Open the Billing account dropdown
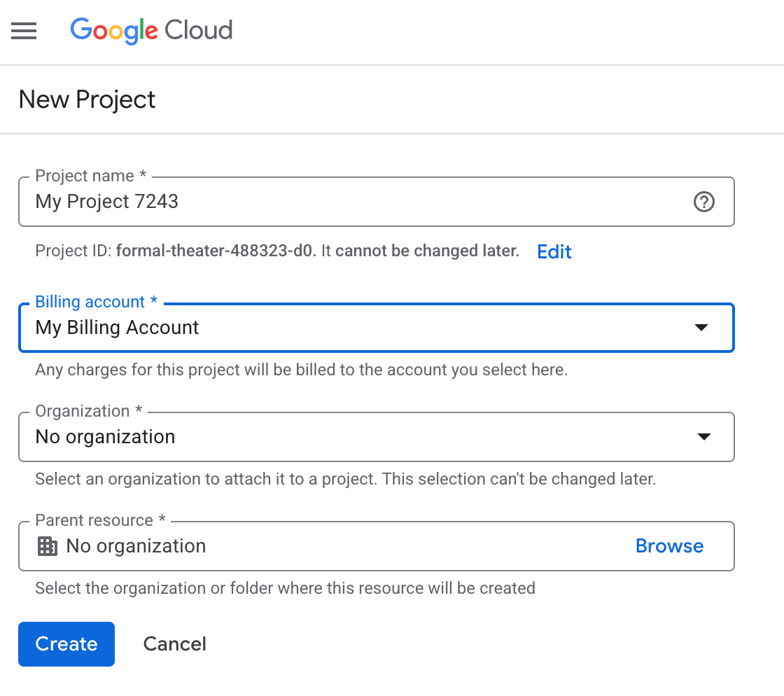This screenshot has width=784, height=696. [376, 328]
